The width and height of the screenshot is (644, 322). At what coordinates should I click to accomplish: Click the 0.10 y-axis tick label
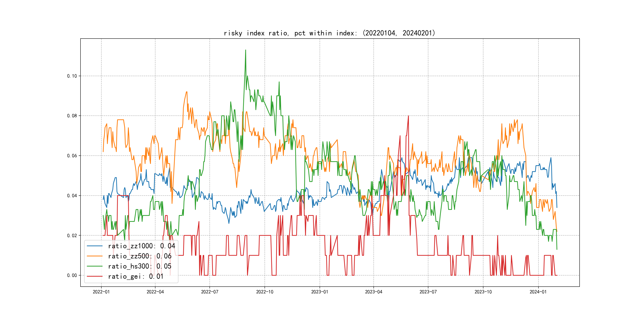72,76
